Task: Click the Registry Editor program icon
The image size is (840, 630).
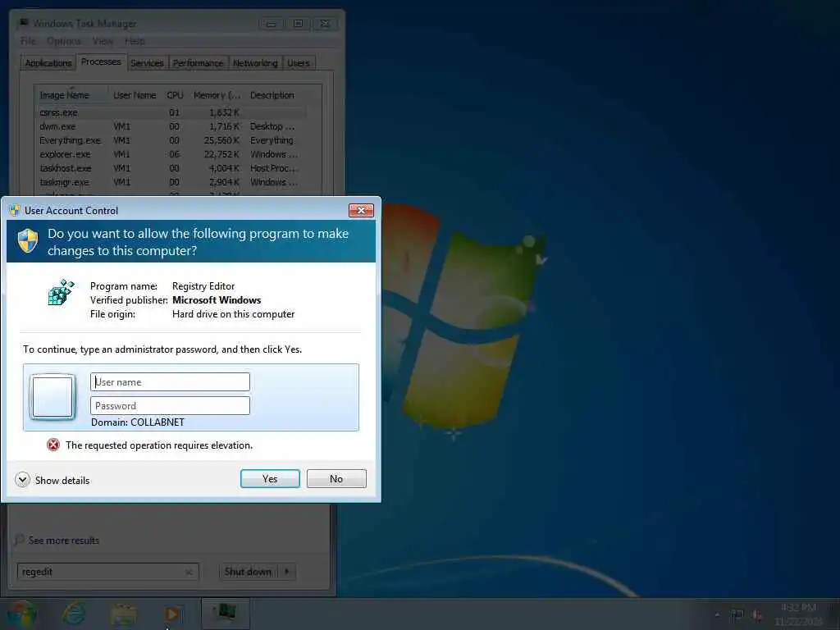Action: tap(61, 293)
